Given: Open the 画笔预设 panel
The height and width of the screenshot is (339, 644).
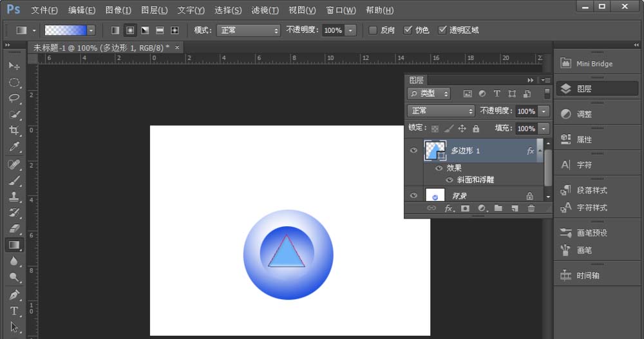Looking at the screenshot, I should pyautogui.click(x=591, y=233).
